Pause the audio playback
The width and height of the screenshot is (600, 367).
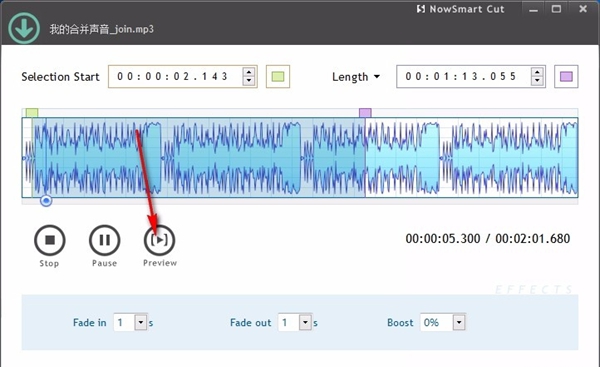104,240
